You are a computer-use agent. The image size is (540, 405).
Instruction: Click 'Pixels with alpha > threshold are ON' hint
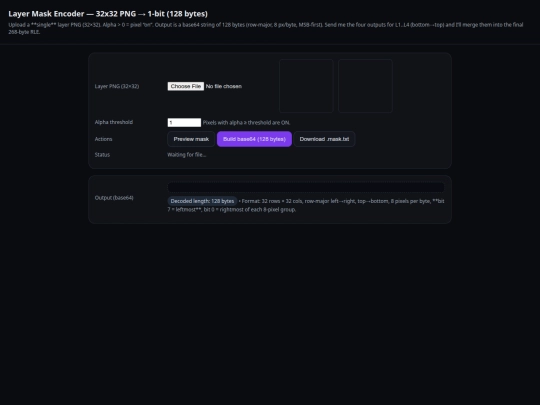[x=246, y=122]
